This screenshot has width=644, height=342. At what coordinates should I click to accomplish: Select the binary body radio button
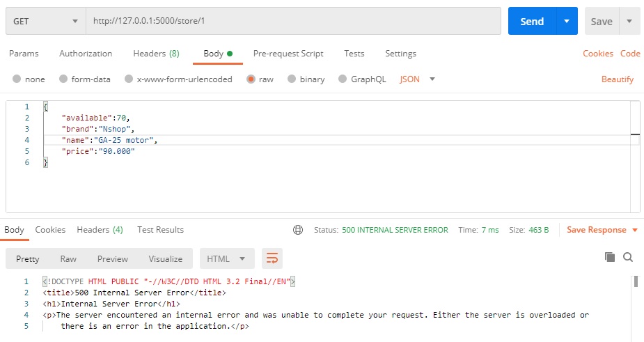(x=292, y=79)
